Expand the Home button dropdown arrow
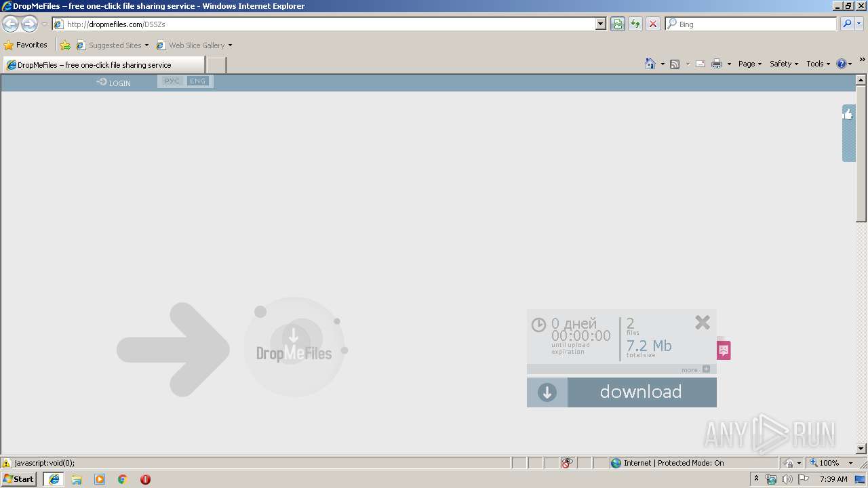The width and height of the screenshot is (868, 488). click(x=663, y=64)
